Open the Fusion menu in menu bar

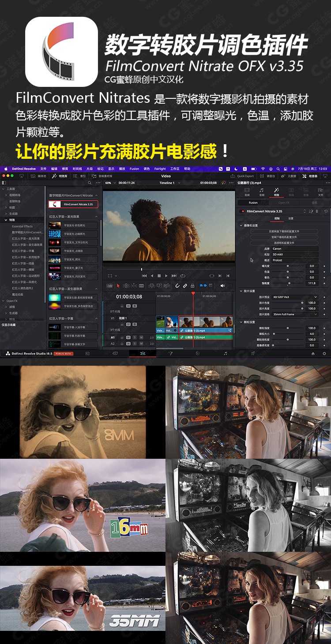tap(134, 168)
